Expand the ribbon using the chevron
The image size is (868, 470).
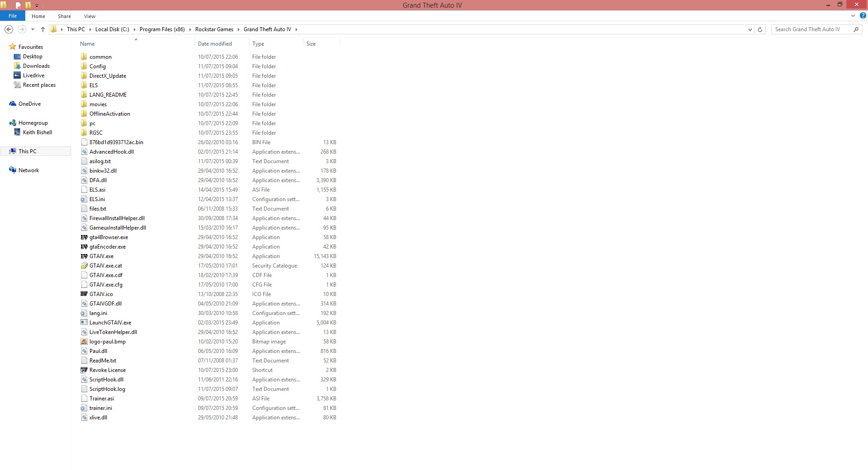coord(853,16)
